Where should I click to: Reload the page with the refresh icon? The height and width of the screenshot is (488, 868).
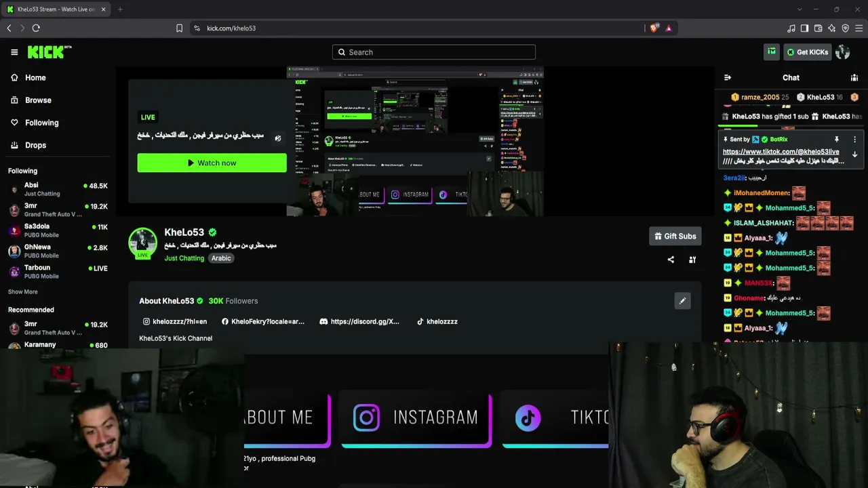coord(36,28)
